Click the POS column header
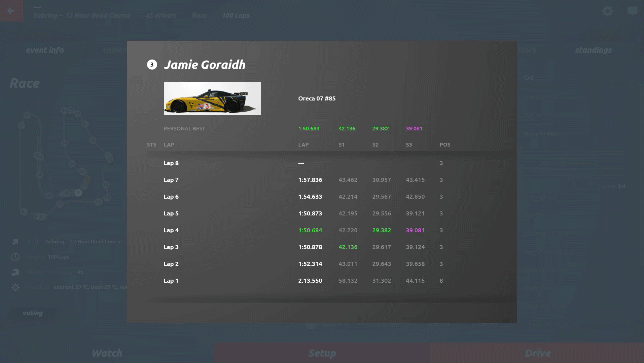 pos(445,145)
